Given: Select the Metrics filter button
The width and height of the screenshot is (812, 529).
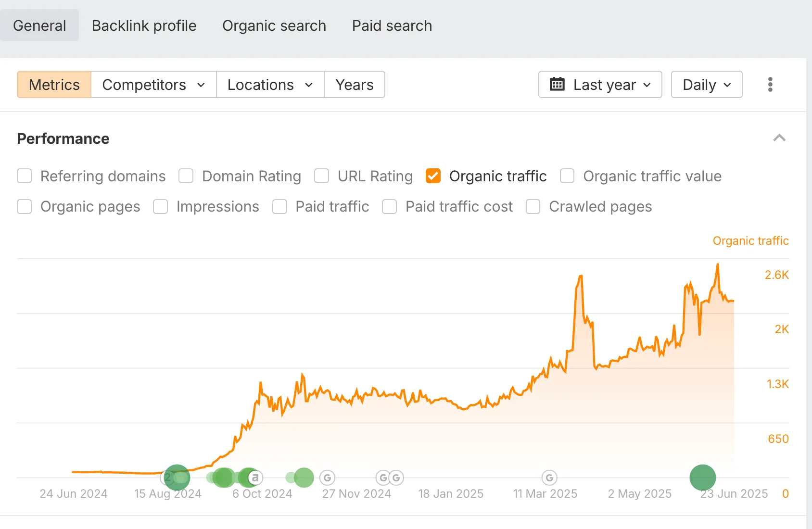Looking at the screenshot, I should pos(53,84).
